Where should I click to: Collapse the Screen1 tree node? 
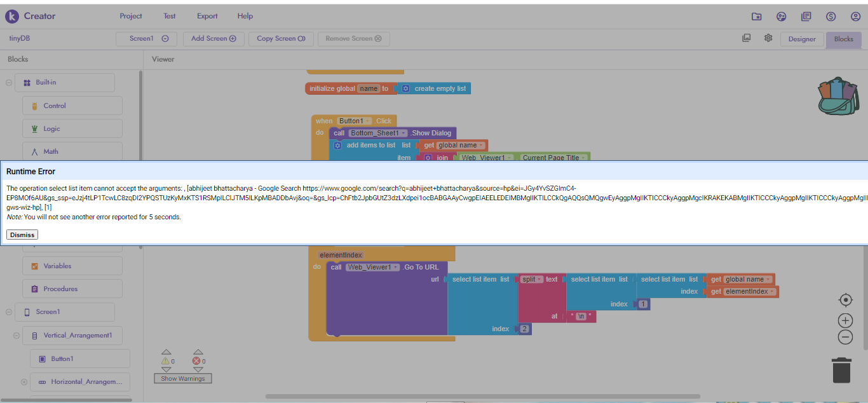[9, 312]
